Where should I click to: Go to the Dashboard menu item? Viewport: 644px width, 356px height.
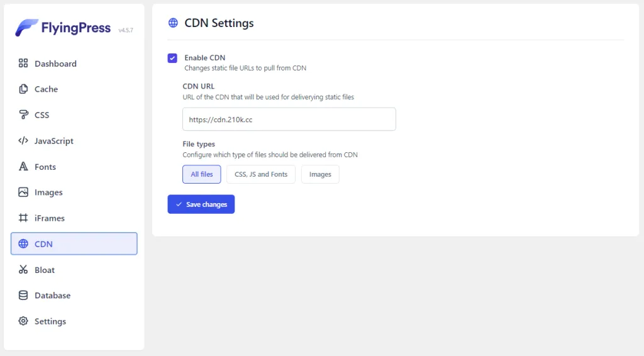click(55, 64)
